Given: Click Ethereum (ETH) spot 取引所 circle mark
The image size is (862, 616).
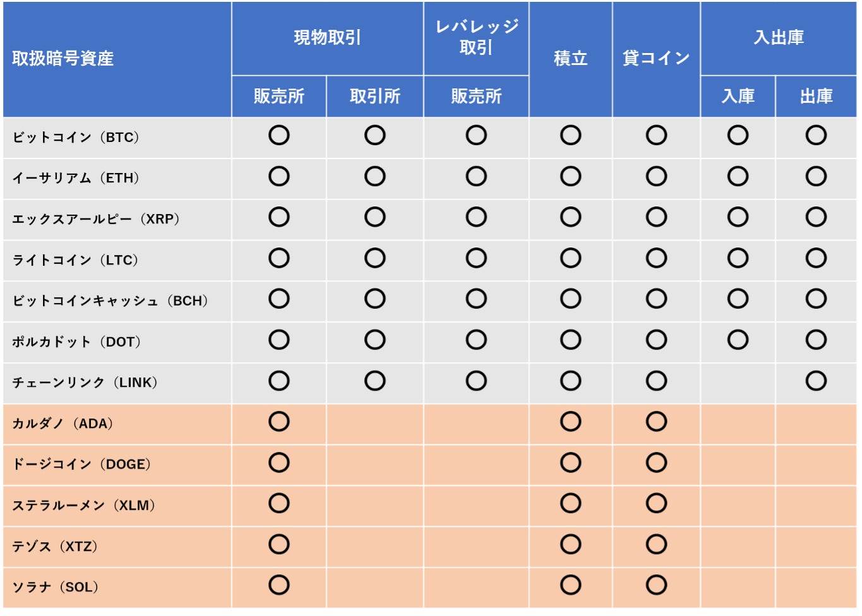Looking at the screenshot, I should tap(374, 176).
